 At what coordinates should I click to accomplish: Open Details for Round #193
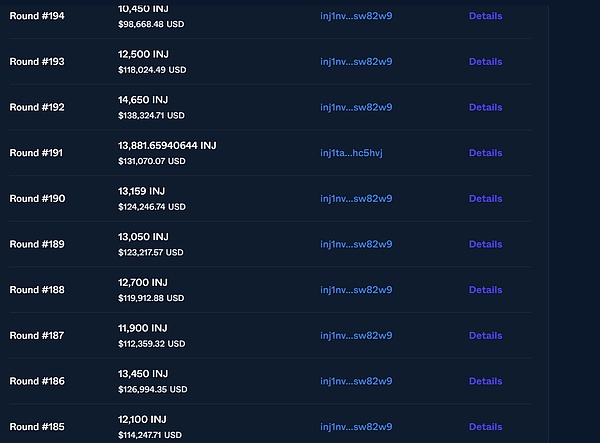(485, 62)
